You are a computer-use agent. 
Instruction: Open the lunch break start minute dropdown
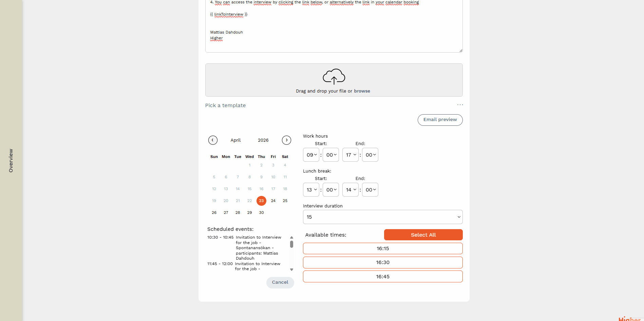[x=331, y=190]
